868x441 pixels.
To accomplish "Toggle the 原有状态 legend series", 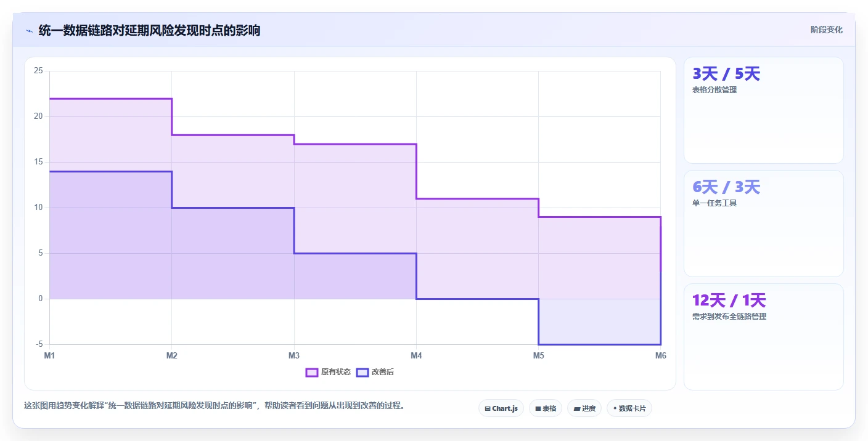I will point(329,372).
